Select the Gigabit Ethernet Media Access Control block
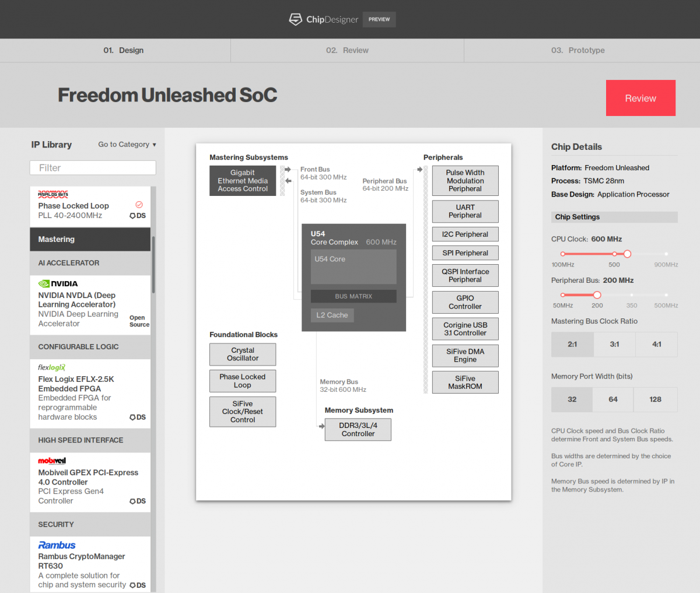 tap(243, 181)
